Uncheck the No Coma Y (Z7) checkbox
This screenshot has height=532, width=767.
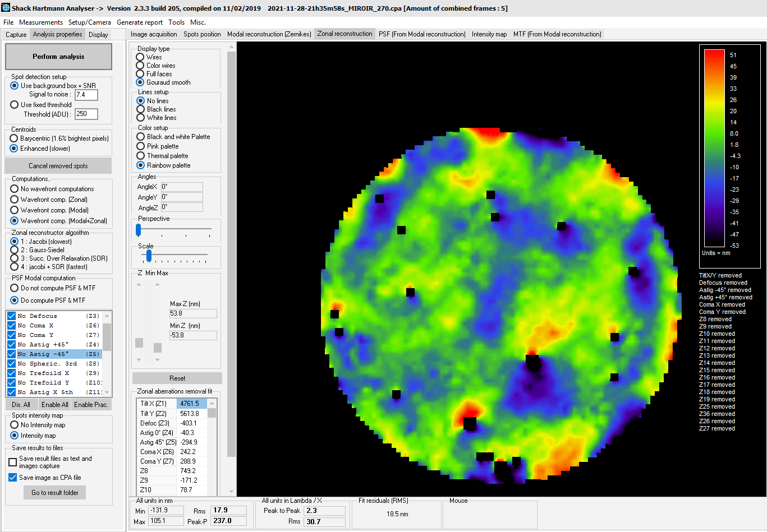11,335
